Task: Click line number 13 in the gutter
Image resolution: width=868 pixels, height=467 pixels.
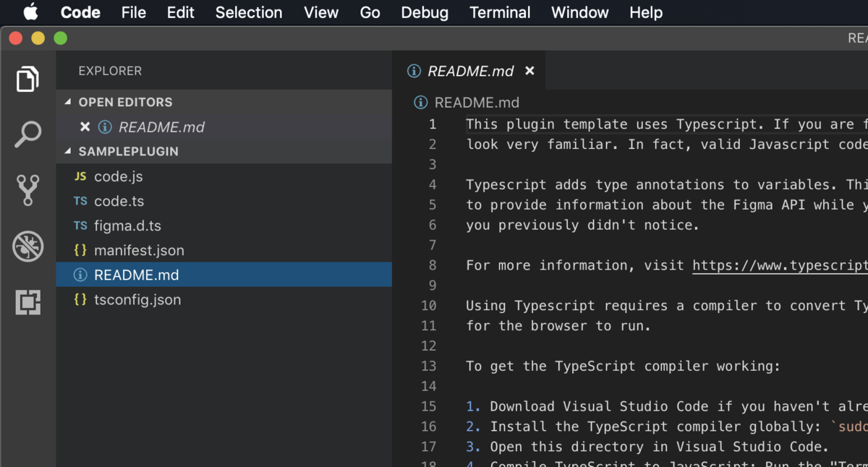Action: click(428, 367)
